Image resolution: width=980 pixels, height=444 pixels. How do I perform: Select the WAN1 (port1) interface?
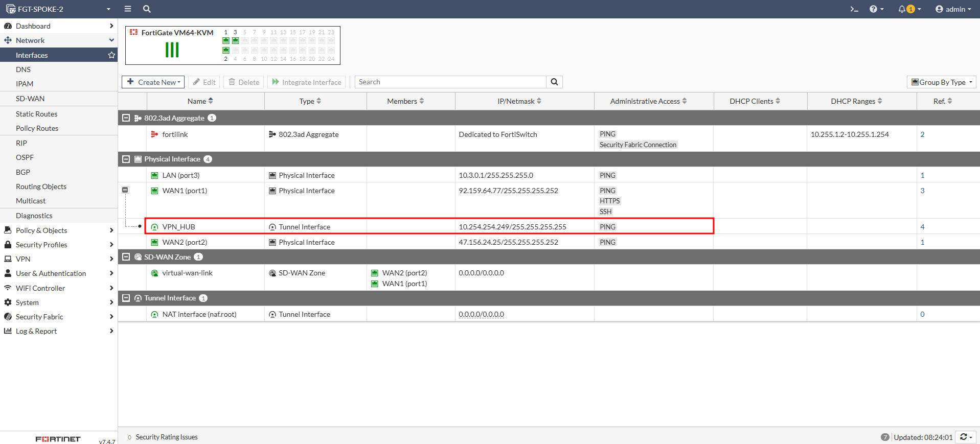[549, 200]
